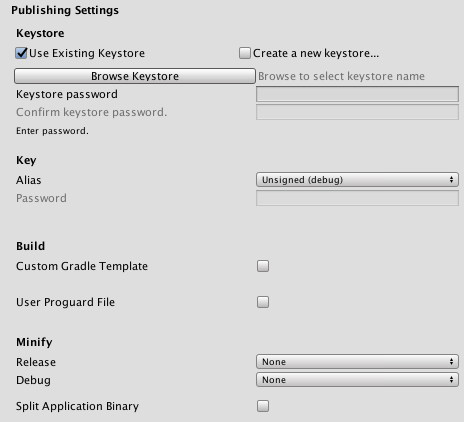
Task: Open the Minify Debug dropdown
Action: coord(357,380)
